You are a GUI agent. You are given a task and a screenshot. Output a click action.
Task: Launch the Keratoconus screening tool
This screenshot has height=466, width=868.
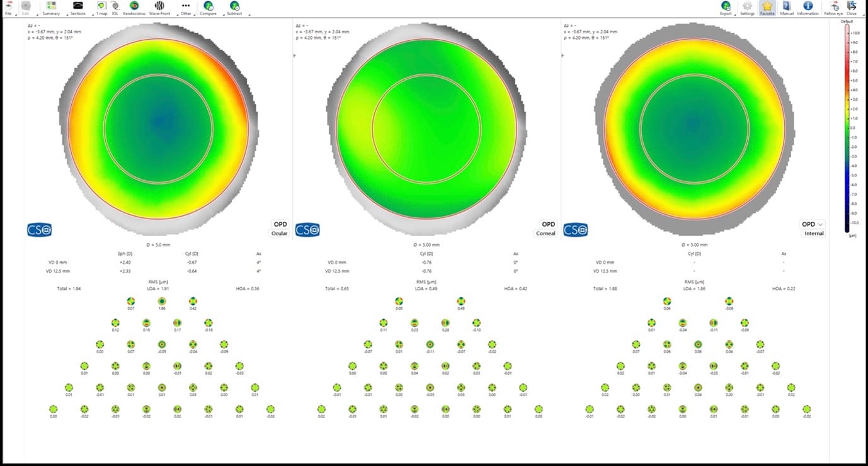pos(134,8)
